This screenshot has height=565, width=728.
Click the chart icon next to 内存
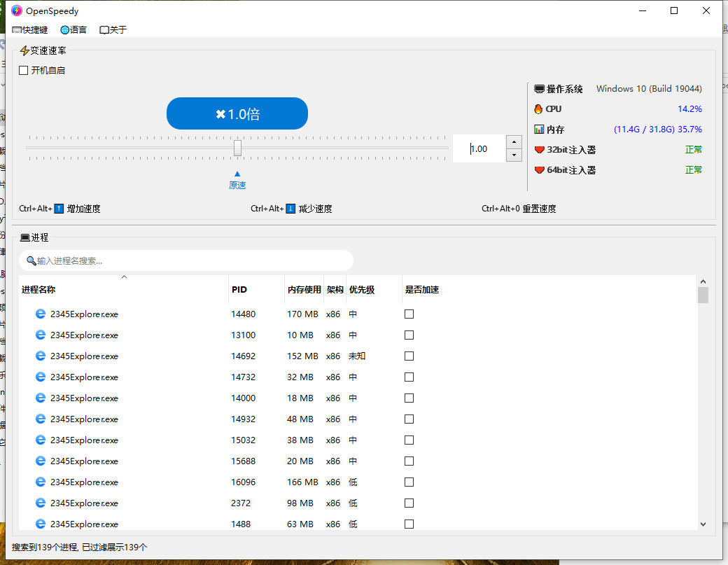pyautogui.click(x=539, y=130)
